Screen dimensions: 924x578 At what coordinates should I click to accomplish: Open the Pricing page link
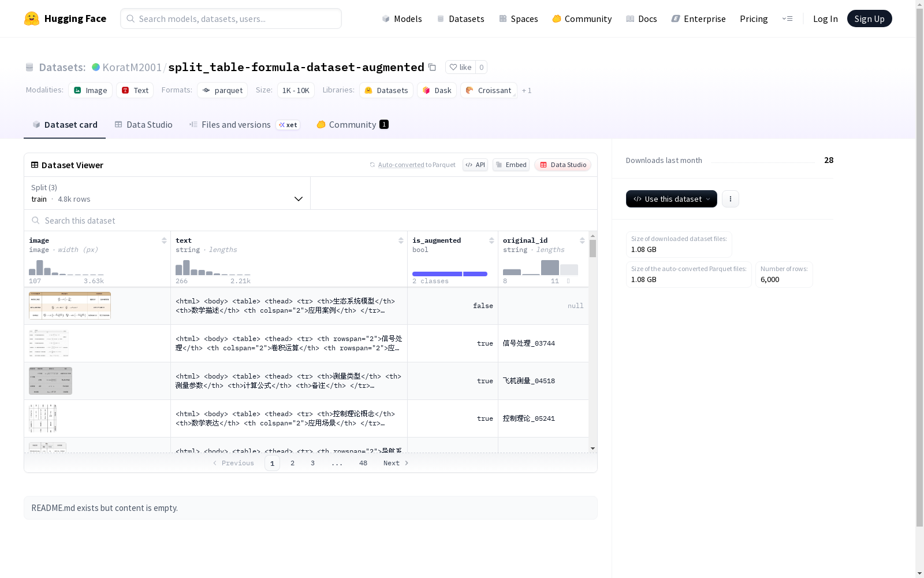coord(754,18)
